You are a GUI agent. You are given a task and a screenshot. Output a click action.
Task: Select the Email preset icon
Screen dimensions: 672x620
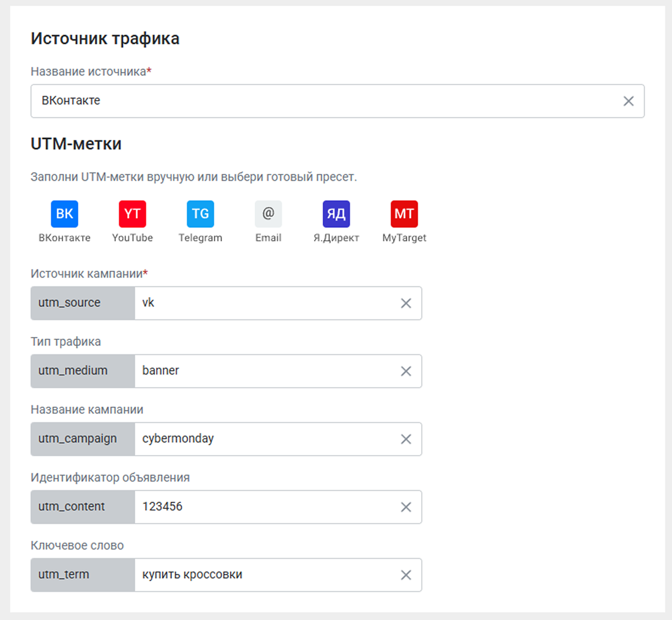tap(268, 214)
